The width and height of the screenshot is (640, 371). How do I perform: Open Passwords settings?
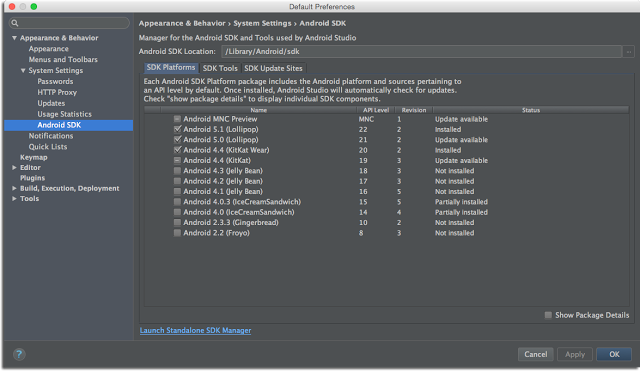[x=55, y=82]
